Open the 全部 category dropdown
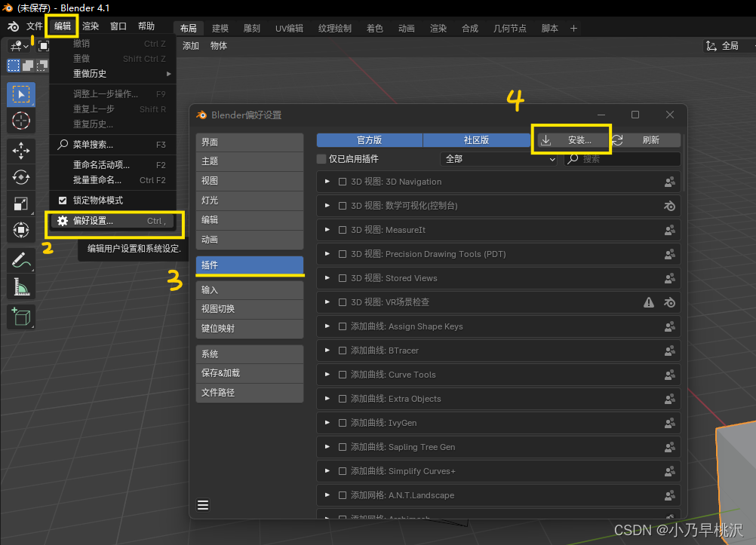The height and width of the screenshot is (545, 756). 499,159
